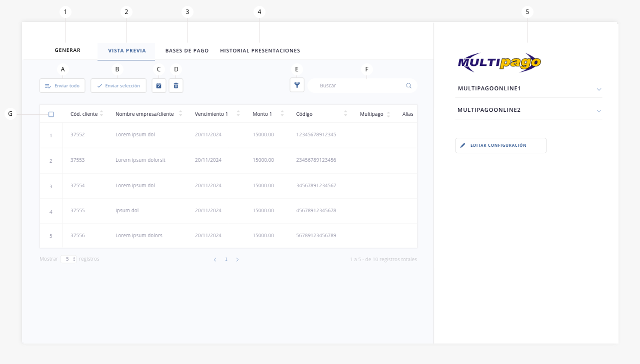Click the name Lorem ipsum dolors
The height and width of the screenshot is (364, 640).
[x=139, y=236]
